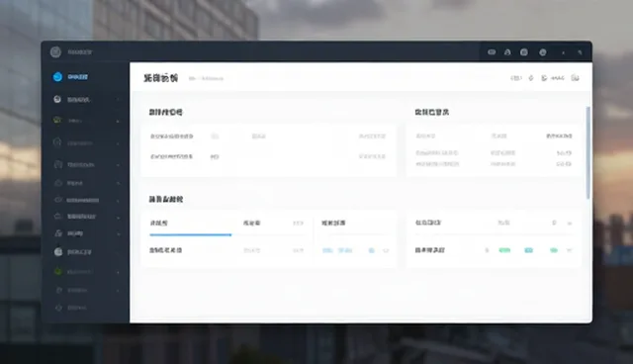Click the small blue icon after the blue links
Image resolution: width=633 pixels, height=364 pixels.
(372, 250)
